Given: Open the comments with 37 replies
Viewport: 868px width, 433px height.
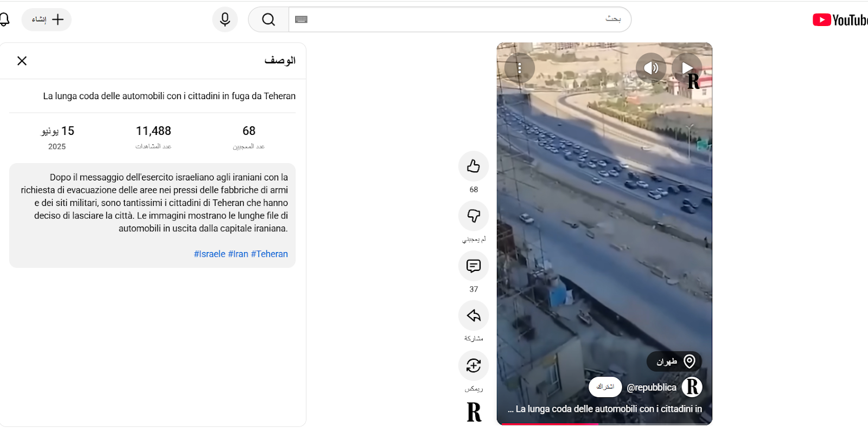Looking at the screenshot, I should 473,266.
